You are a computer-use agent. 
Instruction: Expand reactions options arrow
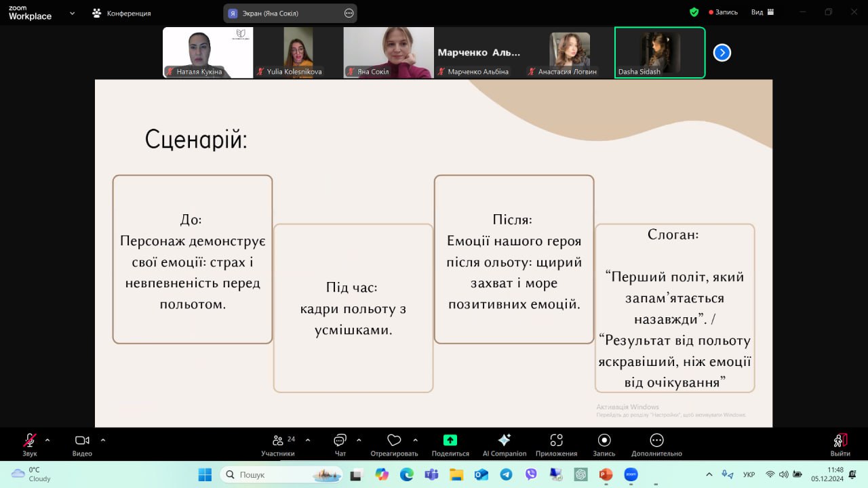pyautogui.click(x=415, y=440)
